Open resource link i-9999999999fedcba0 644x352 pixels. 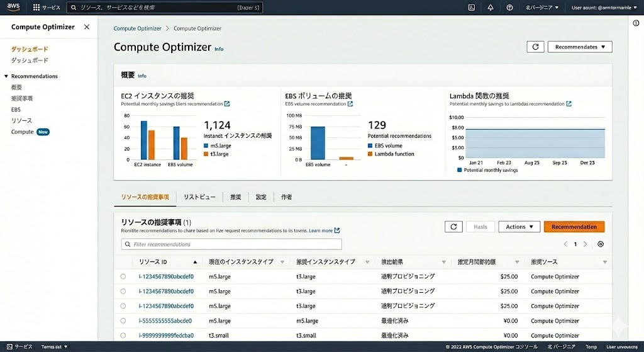[166, 336]
